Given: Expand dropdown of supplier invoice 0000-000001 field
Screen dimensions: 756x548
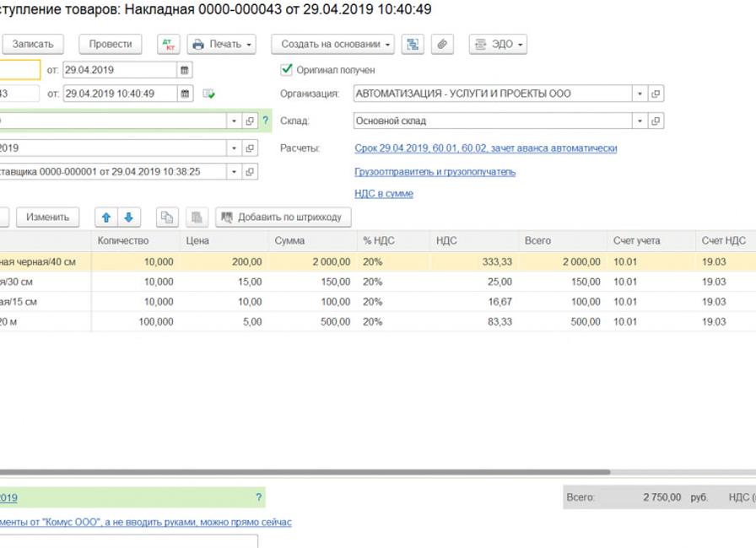Looking at the screenshot, I should coord(234,172).
